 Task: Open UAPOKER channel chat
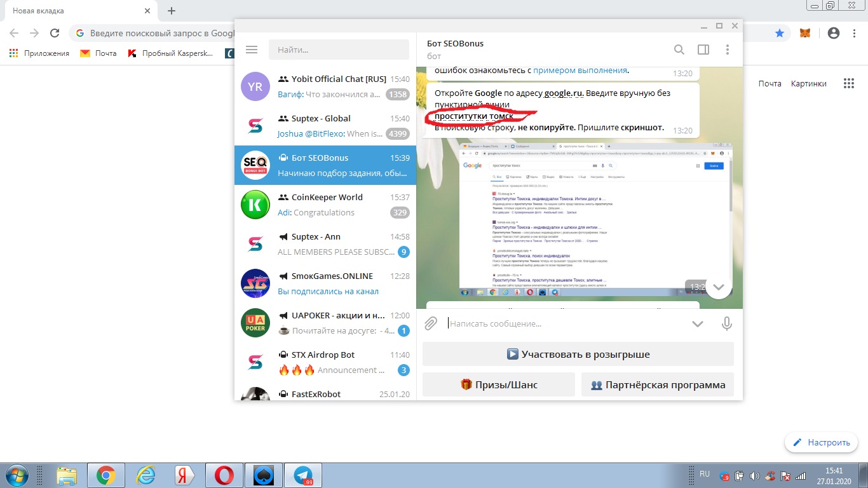point(325,323)
